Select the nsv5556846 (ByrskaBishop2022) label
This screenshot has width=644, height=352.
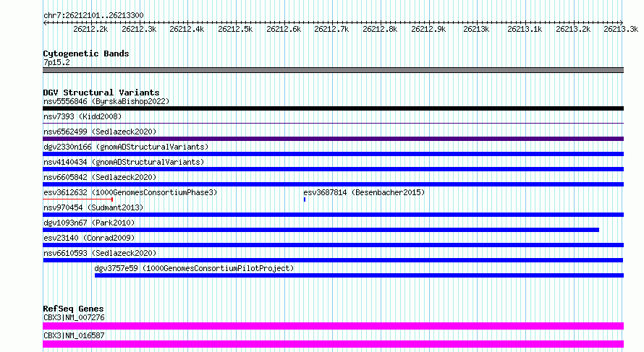pyautogui.click(x=106, y=101)
